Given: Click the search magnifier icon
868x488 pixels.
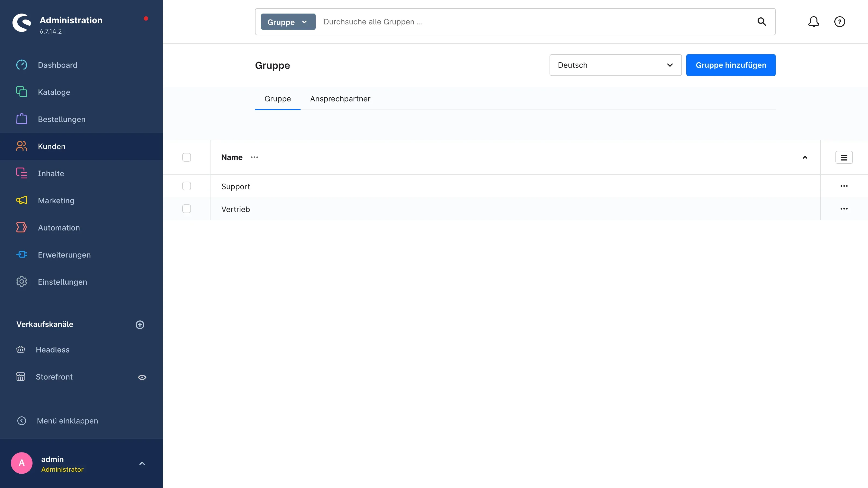Looking at the screenshot, I should (x=761, y=22).
